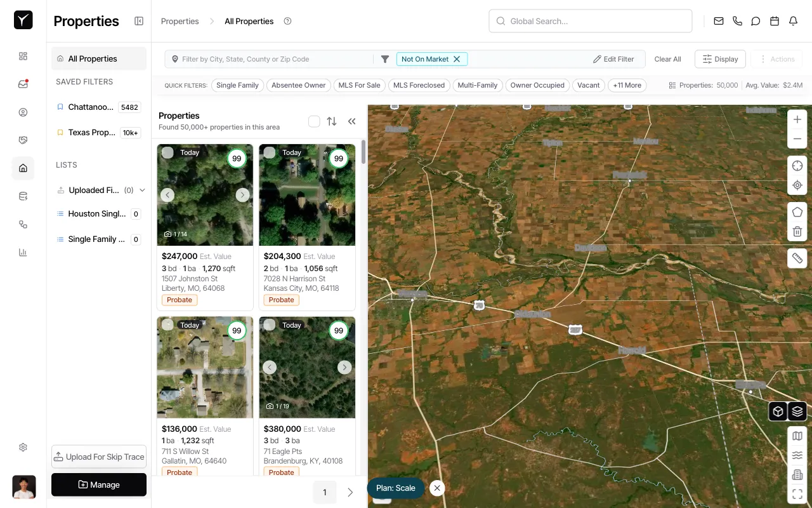Check the select-all checkbox above the property list
This screenshot has height=508, width=812.
[314, 121]
